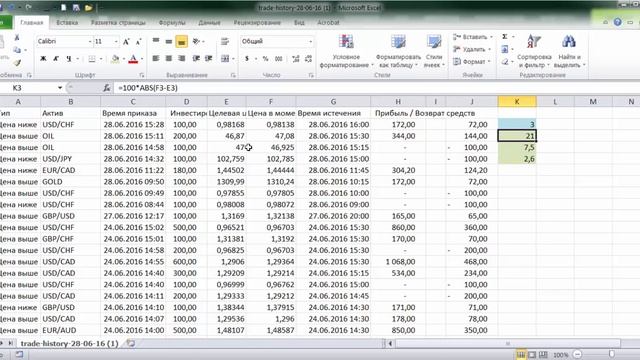The width and height of the screenshot is (640, 360).
Task: Open the font name dropdown Calibri
Action: coord(90,42)
